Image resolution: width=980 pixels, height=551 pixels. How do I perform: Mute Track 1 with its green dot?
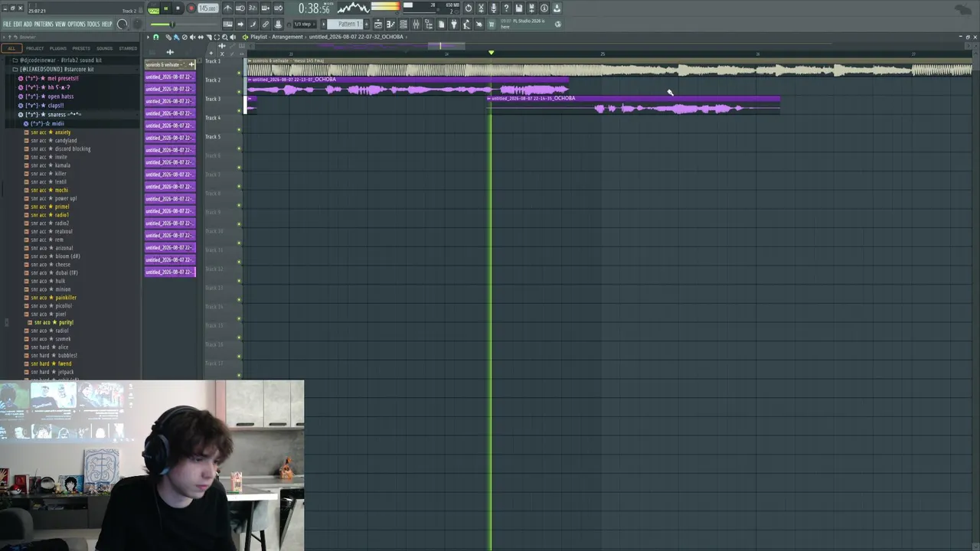coord(239,72)
